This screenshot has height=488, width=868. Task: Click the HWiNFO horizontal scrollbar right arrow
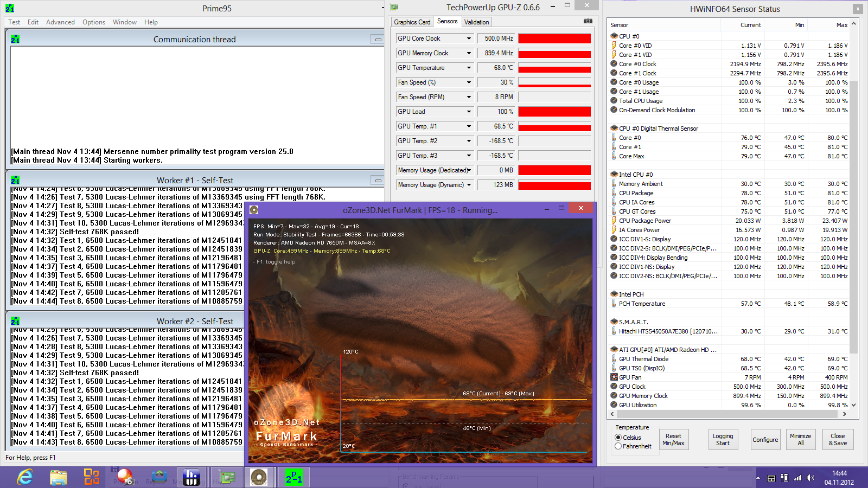pyautogui.click(x=845, y=414)
